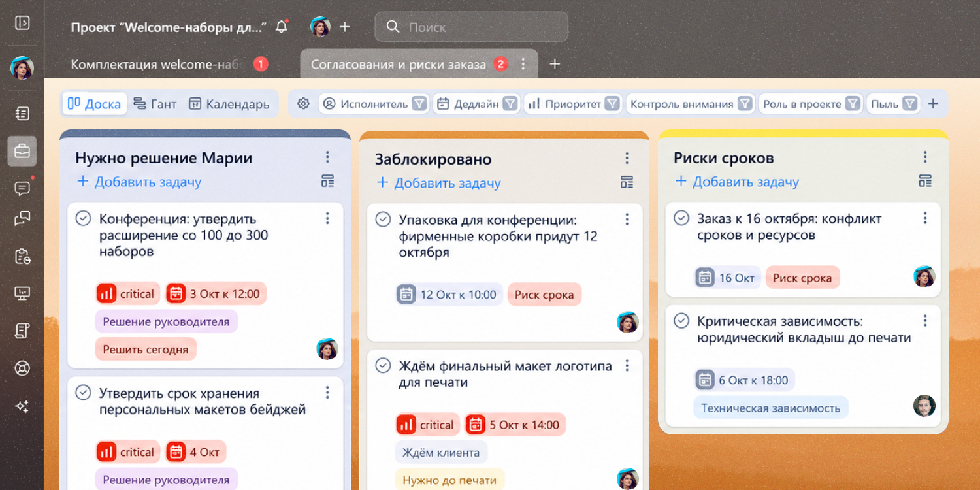Click the Поиск search field
980x490 pixels.
471,27
